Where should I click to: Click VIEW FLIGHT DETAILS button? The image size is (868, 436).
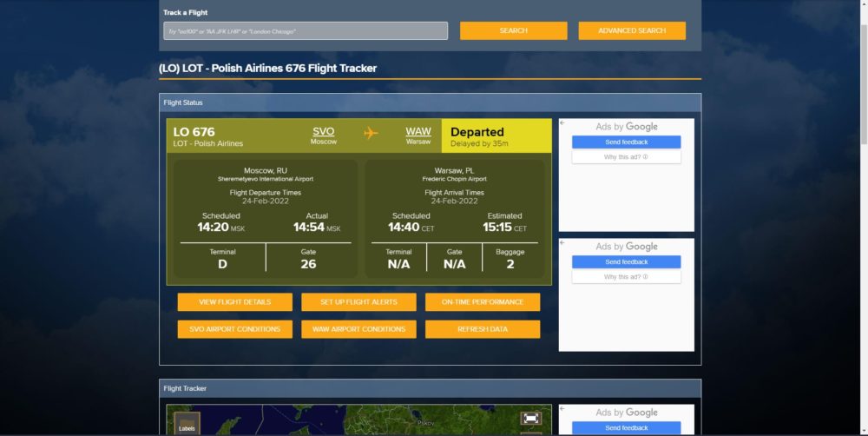234,302
